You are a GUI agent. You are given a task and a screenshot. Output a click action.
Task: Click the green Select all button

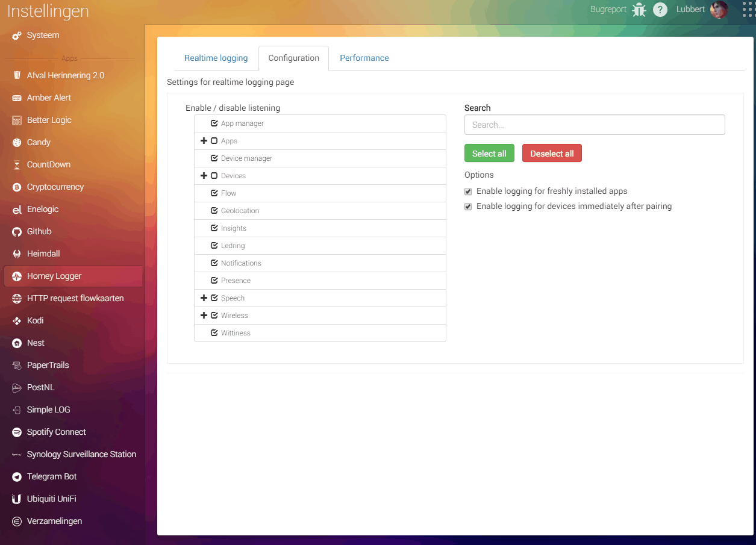(489, 154)
